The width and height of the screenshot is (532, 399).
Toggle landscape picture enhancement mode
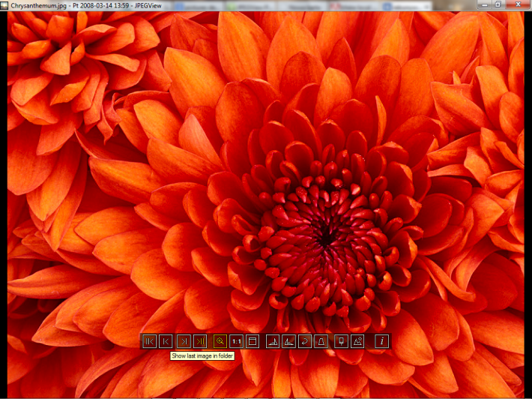[x=357, y=341]
